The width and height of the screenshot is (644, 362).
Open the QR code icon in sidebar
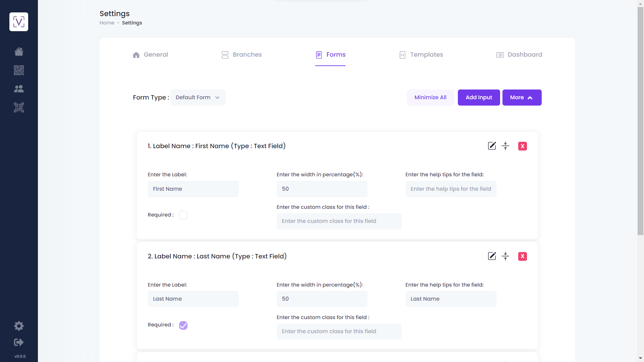[19, 70]
